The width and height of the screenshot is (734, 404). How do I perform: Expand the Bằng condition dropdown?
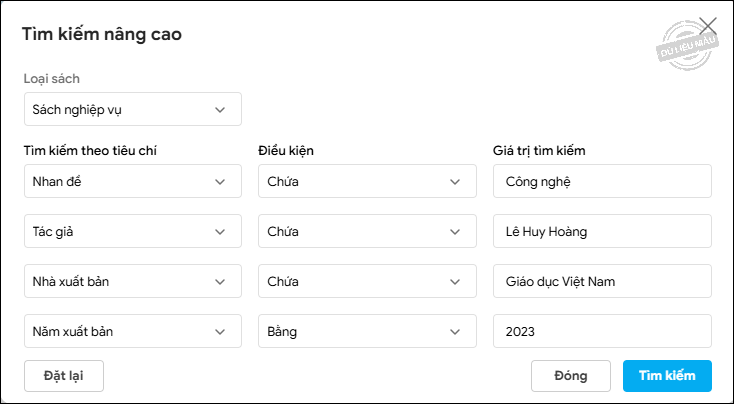point(366,331)
